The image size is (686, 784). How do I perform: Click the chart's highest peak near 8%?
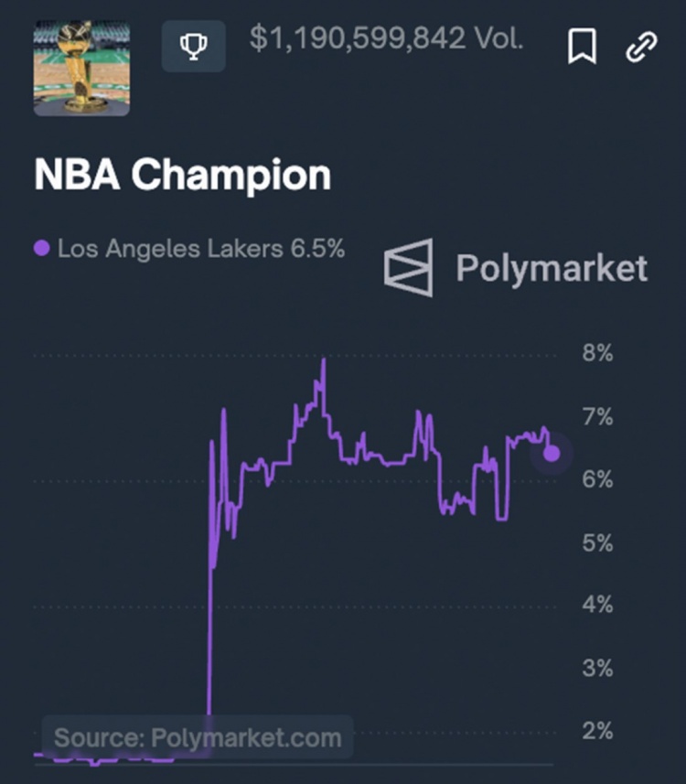[x=324, y=360]
